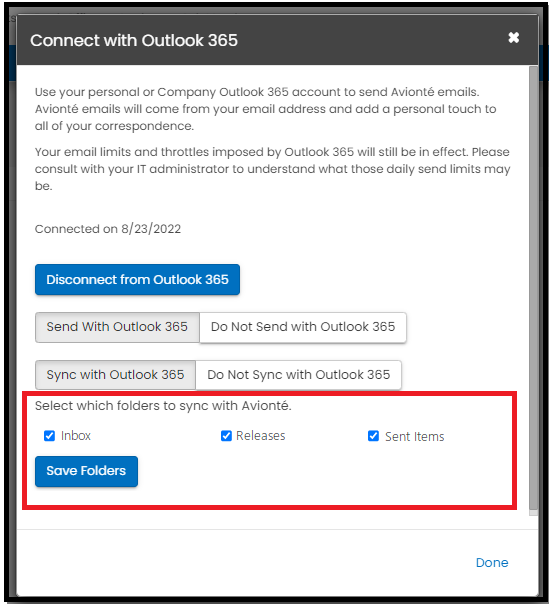Click the Connect with Outlook 365 title
Screen dimensions: 549x608
(x=134, y=40)
